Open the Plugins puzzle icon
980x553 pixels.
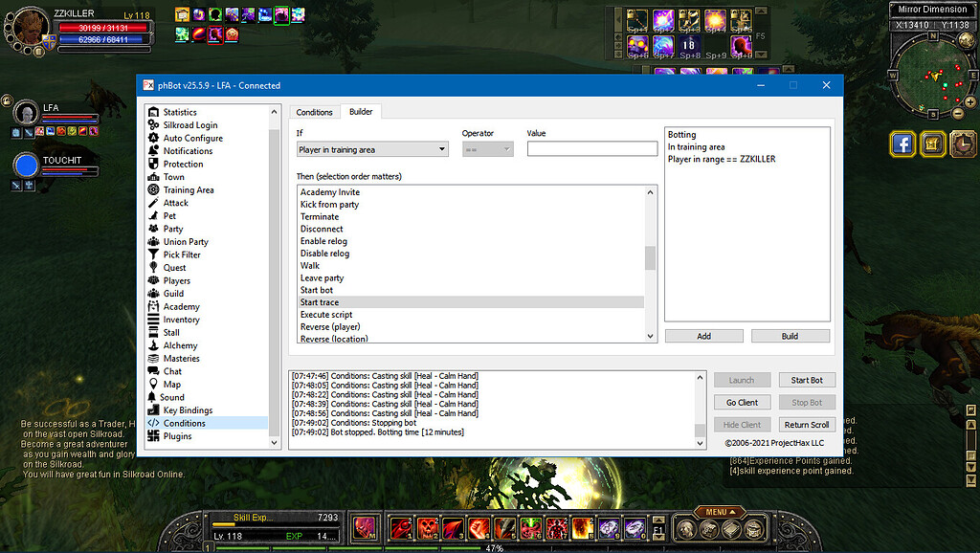[x=153, y=436]
